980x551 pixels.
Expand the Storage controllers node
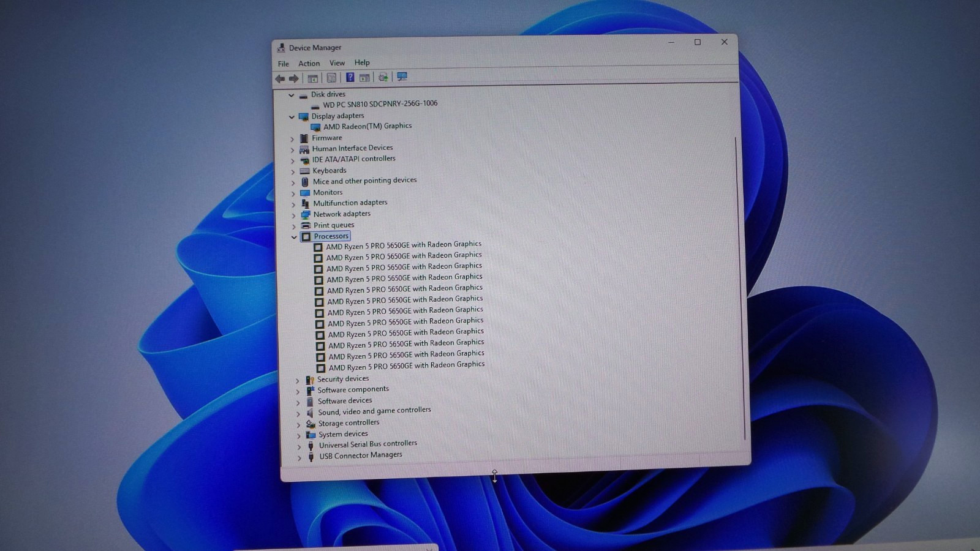299,425
